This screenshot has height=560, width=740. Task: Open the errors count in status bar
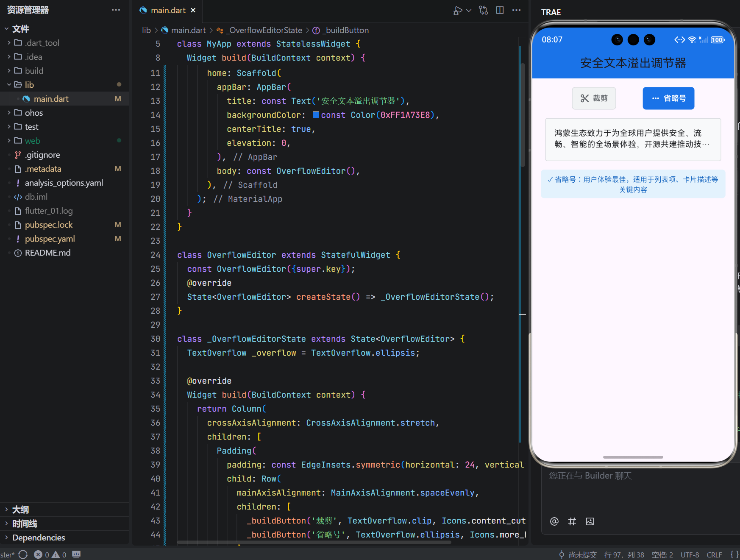pos(42,554)
